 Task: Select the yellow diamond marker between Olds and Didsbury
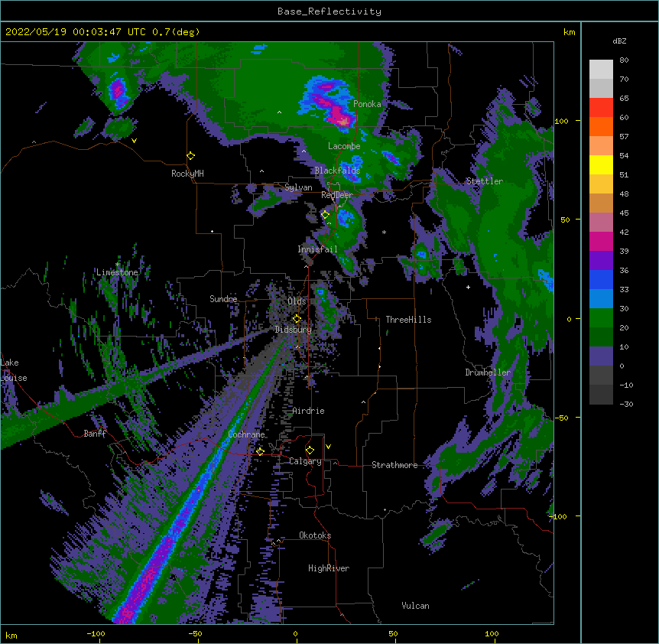(297, 318)
